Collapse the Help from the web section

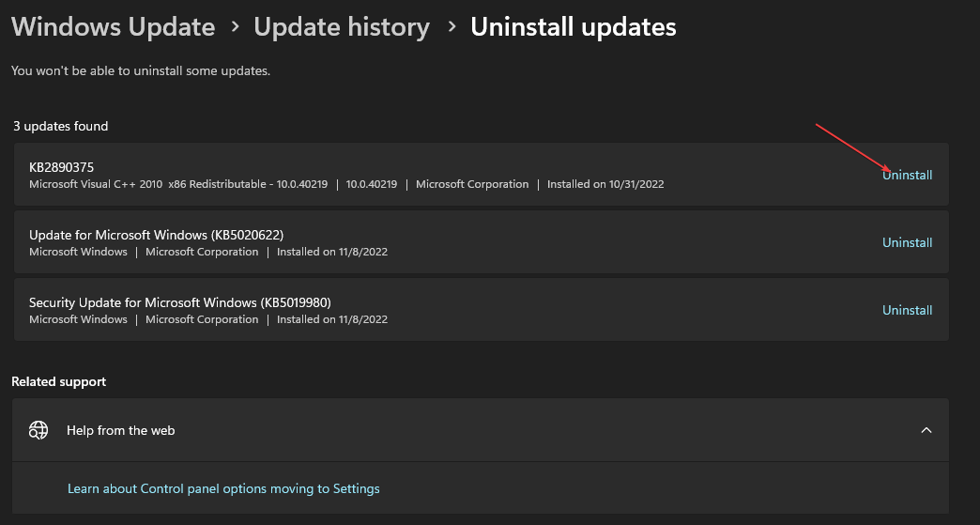(926, 430)
